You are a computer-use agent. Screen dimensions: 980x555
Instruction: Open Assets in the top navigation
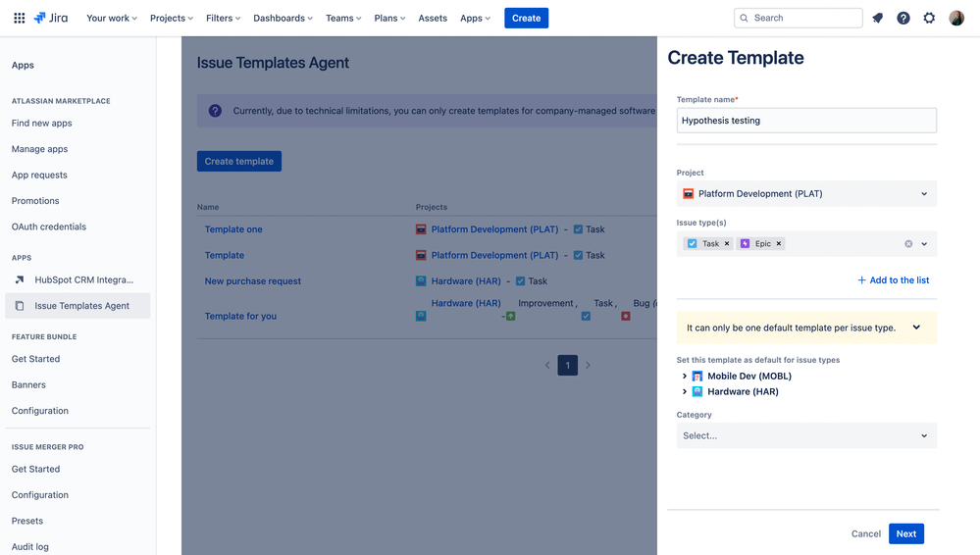coord(433,18)
